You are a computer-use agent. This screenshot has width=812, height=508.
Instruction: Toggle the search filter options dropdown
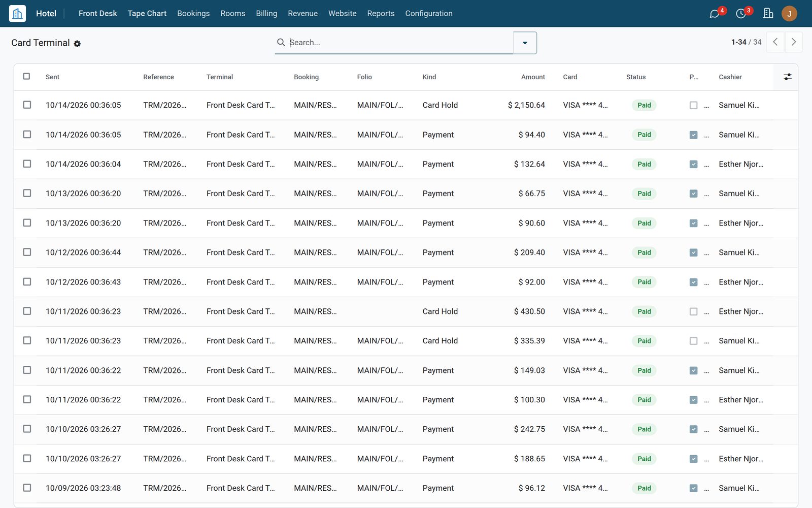pos(525,43)
